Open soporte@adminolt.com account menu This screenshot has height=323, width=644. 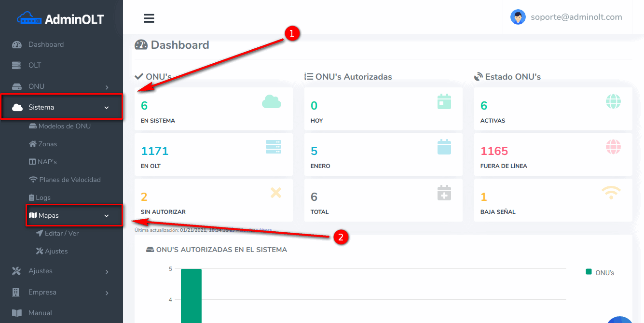576,17
